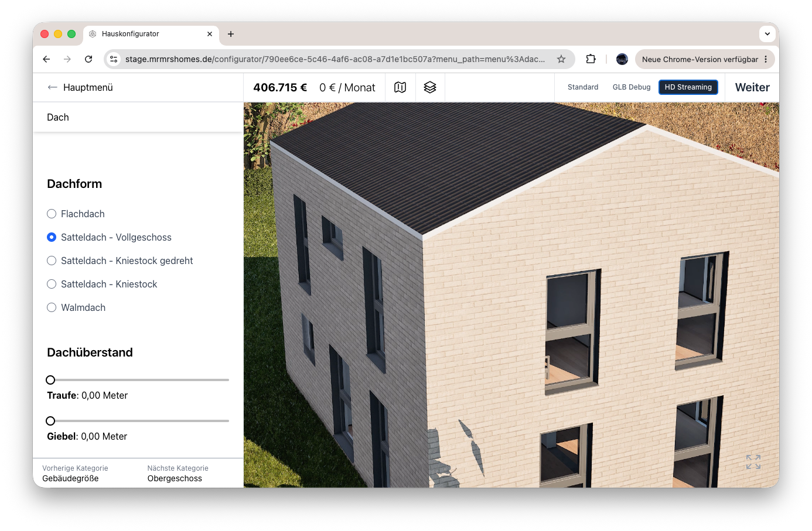Close the Hauskonfigurator tab
The width and height of the screenshot is (812, 531).
coord(210,34)
